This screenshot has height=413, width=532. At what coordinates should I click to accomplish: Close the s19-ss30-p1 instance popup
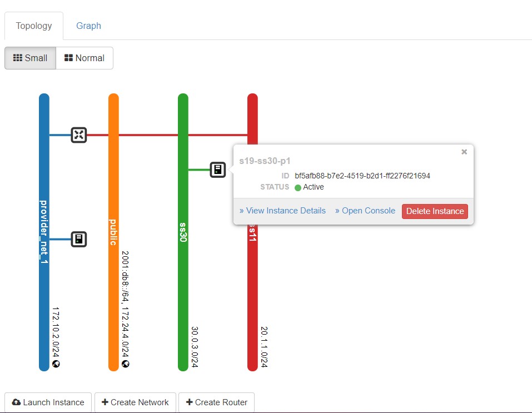pyautogui.click(x=464, y=152)
